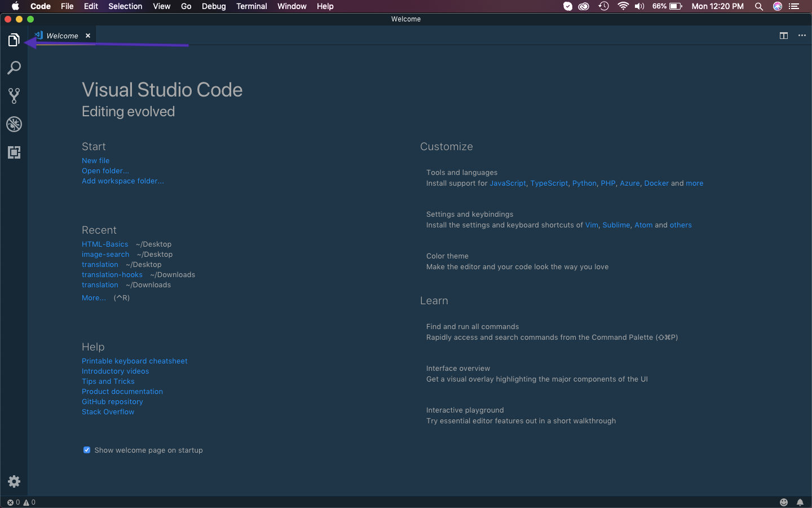
Task: Close the Welcome tab
Action: (88, 36)
